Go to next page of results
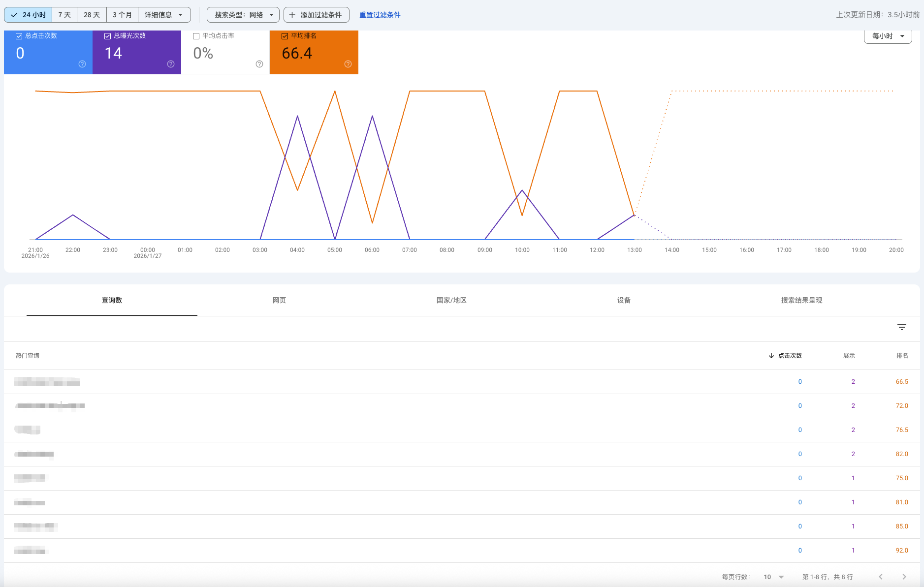Screen dimensions: 924x587 point(904,577)
